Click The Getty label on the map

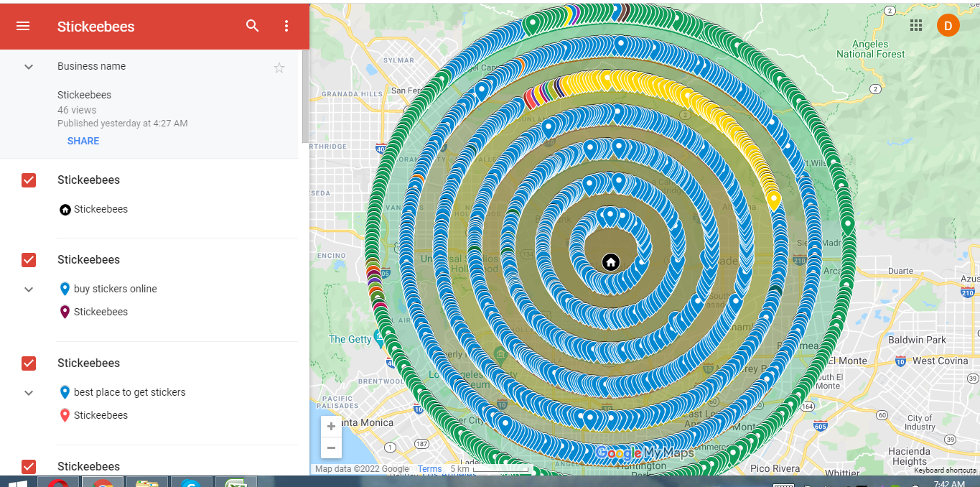click(x=350, y=339)
